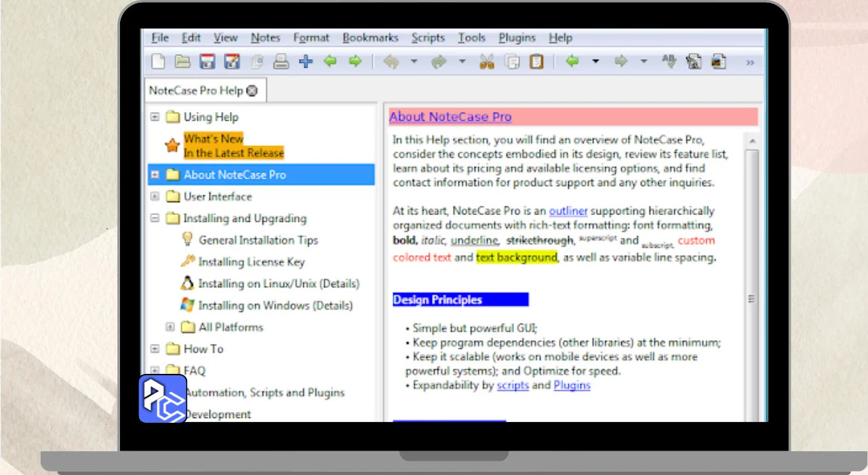Expand the How To tree node

tap(155, 349)
